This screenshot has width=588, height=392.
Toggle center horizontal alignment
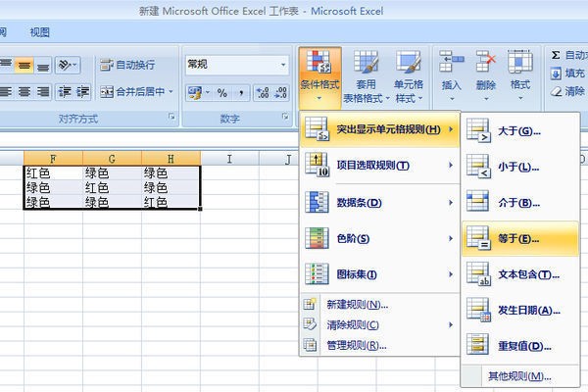coord(24,92)
